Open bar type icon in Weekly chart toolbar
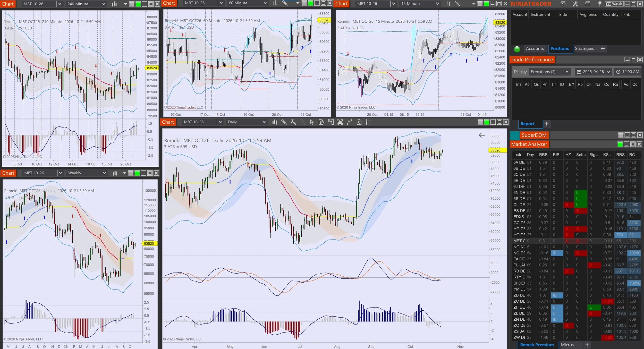 [x=115, y=173]
